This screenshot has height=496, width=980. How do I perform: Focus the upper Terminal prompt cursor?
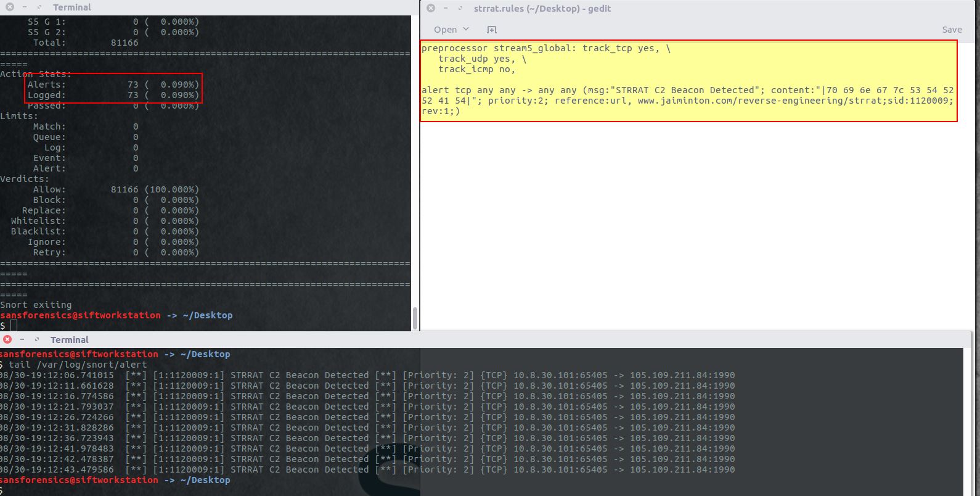(x=14, y=325)
